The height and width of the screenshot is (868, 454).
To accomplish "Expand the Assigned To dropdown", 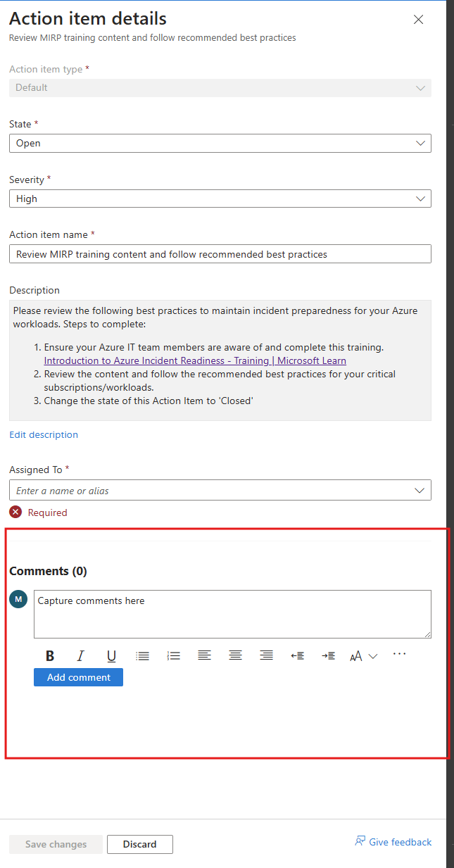I will [x=220, y=490].
